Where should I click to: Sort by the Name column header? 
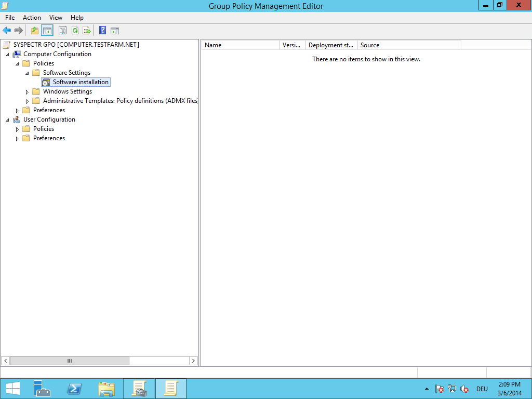click(241, 45)
